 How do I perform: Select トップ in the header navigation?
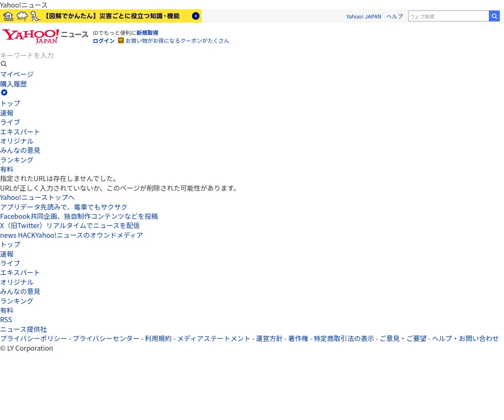pyautogui.click(x=10, y=103)
